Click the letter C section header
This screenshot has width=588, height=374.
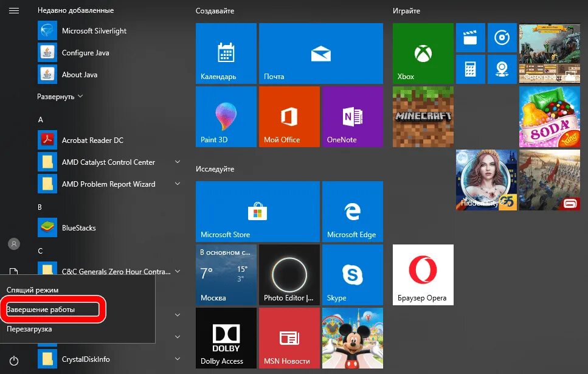(x=40, y=251)
